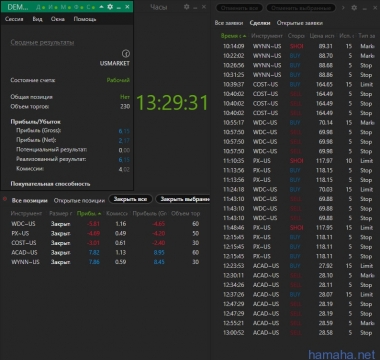Expand toolbar overflow chevron in orders window
The height and width of the screenshot is (360, 380).
(x=343, y=7)
